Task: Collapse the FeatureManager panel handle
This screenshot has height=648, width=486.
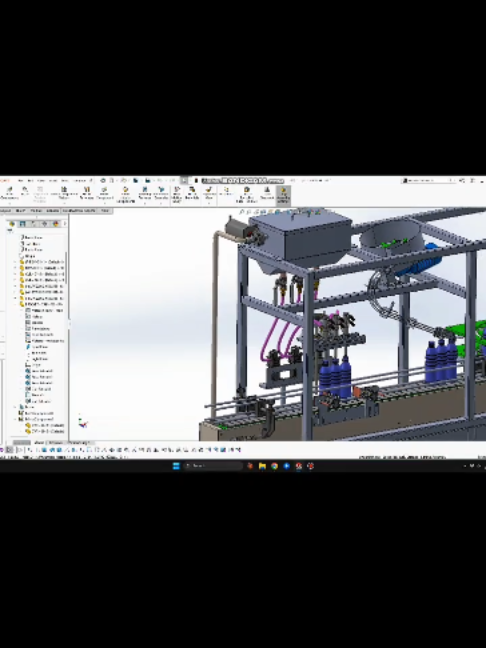Action: (x=69, y=324)
